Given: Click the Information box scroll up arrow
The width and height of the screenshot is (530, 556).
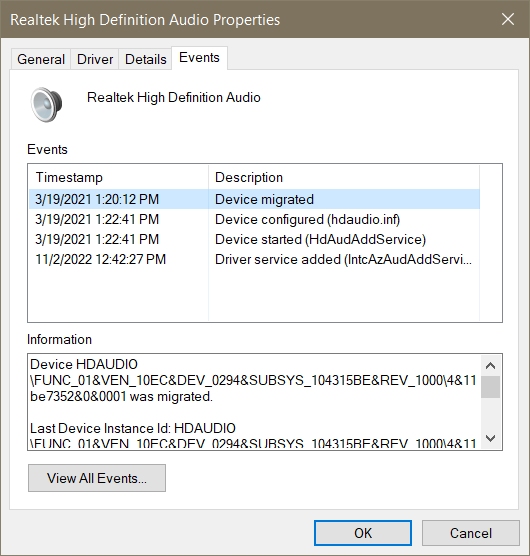Looking at the screenshot, I should [490, 366].
